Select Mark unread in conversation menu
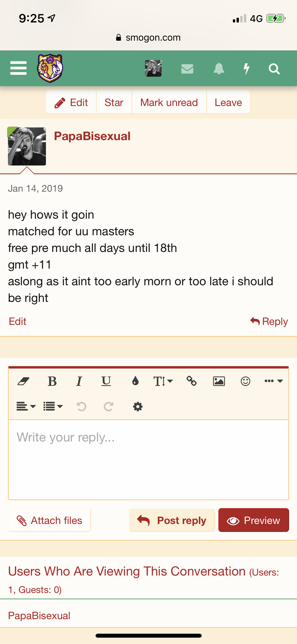297x644 pixels. pos(169,103)
